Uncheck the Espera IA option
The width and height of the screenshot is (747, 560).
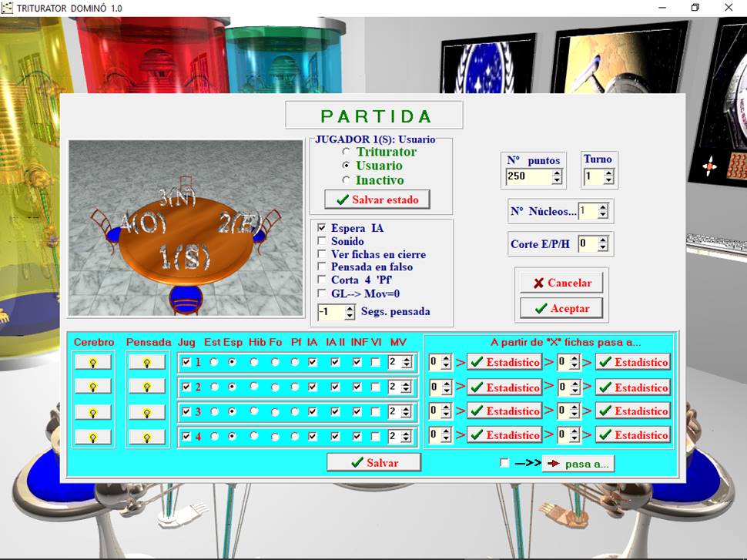tap(322, 228)
